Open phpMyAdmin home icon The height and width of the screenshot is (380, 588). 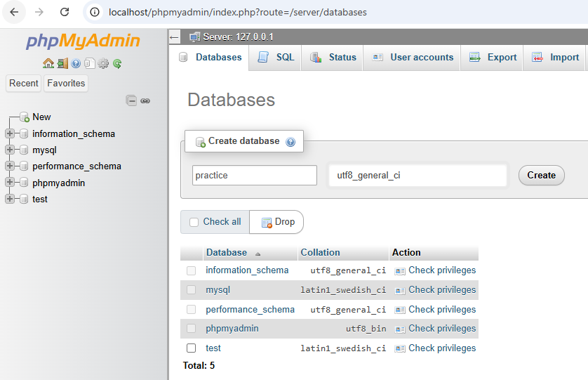(48, 63)
